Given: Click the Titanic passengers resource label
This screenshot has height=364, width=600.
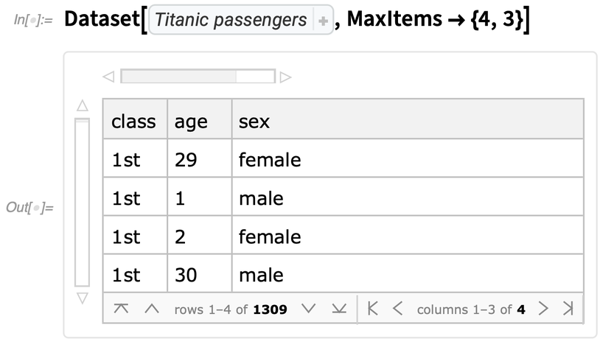Looking at the screenshot, I should [231, 20].
